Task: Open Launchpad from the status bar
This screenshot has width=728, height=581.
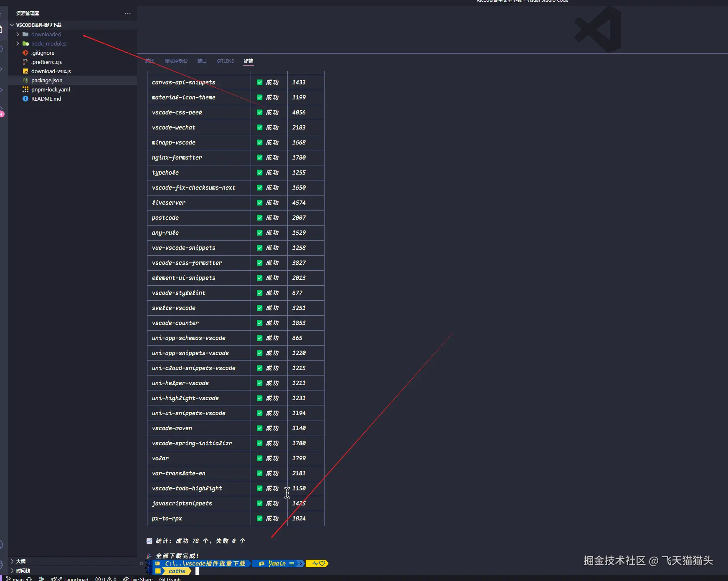Action: click(x=70, y=578)
